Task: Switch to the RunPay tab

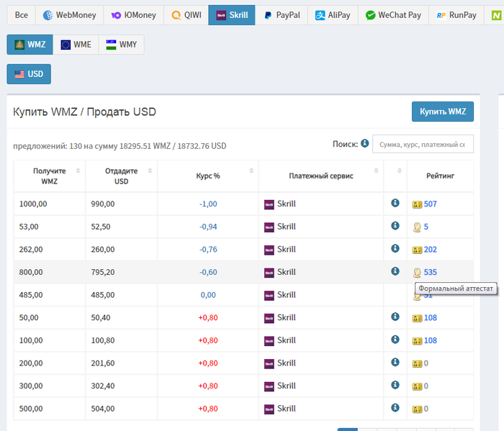Action: tap(456, 15)
